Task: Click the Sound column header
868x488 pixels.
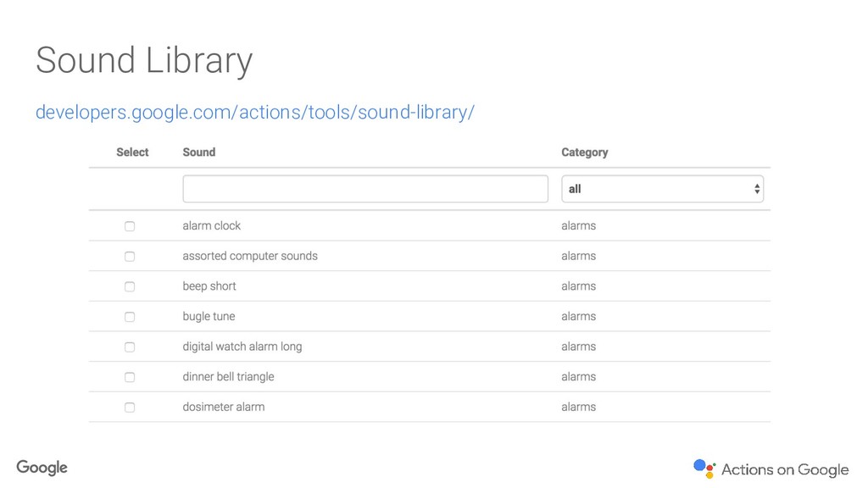Action: click(199, 152)
